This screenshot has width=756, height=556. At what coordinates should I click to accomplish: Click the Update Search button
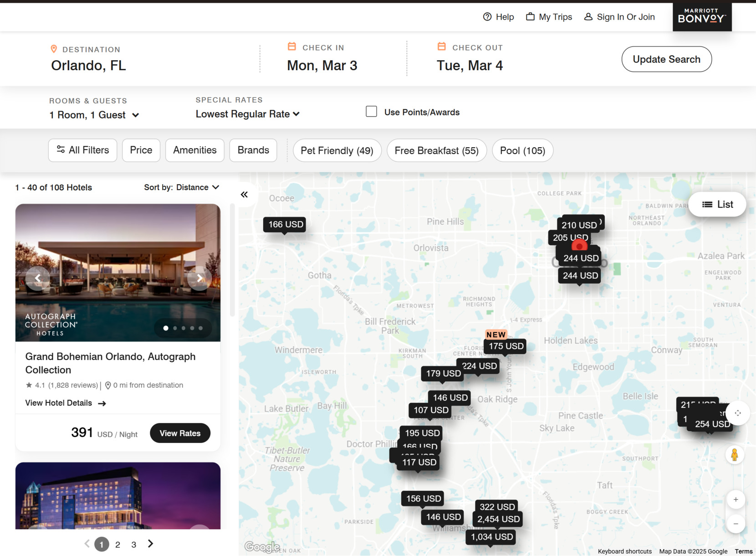pyautogui.click(x=666, y=59)
